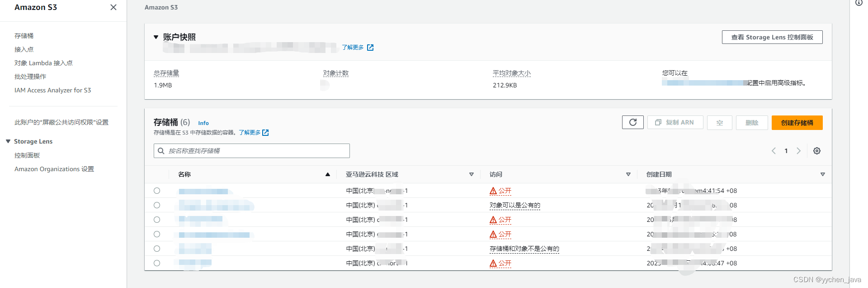868x288 pixels.
Task: Open 批处理操作 sidebar item
Action: tap(30, 77)
